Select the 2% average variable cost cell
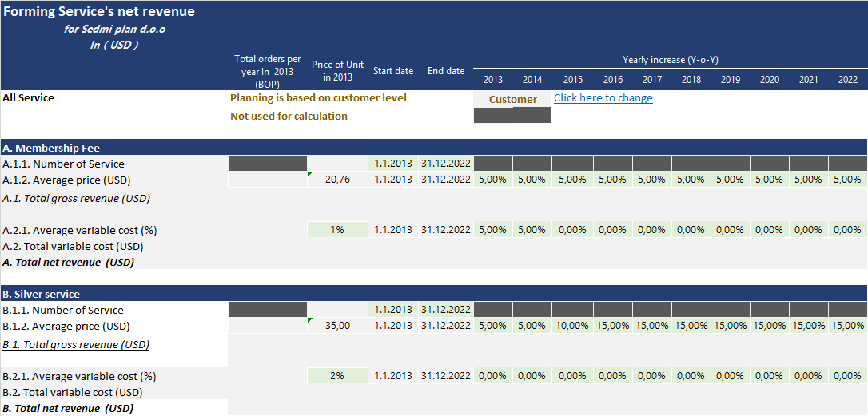Viewport: 868px width, 416px height. pos(338,376)
